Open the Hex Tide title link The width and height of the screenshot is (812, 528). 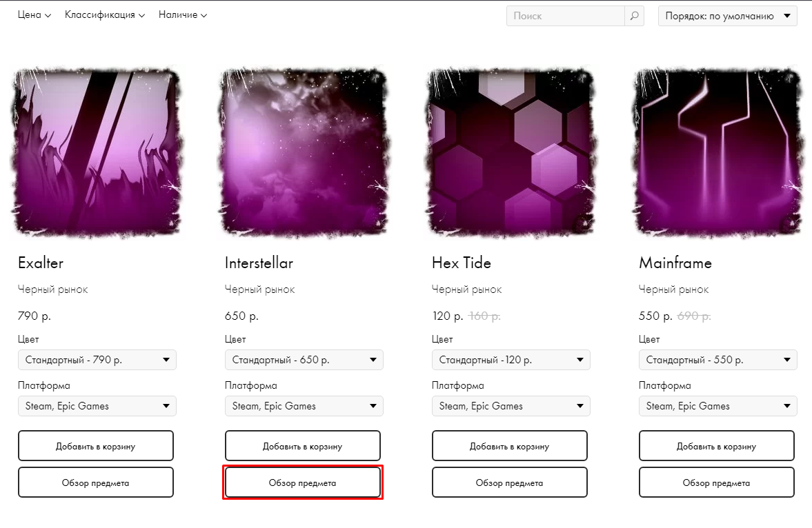(x=462, y=263)
